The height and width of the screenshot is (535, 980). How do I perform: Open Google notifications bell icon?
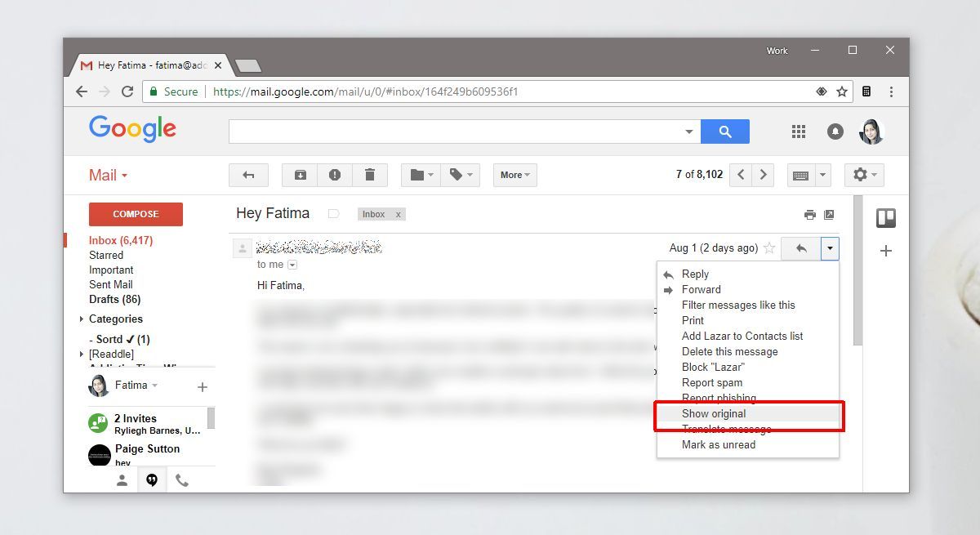point(835,132)
